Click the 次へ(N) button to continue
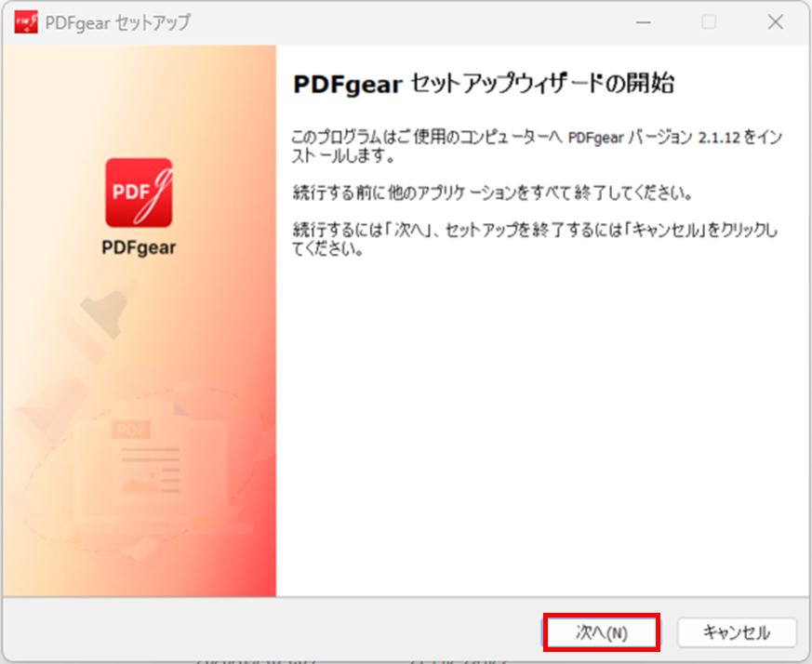The width and height of the screenshot is (812, 664). 601,632
